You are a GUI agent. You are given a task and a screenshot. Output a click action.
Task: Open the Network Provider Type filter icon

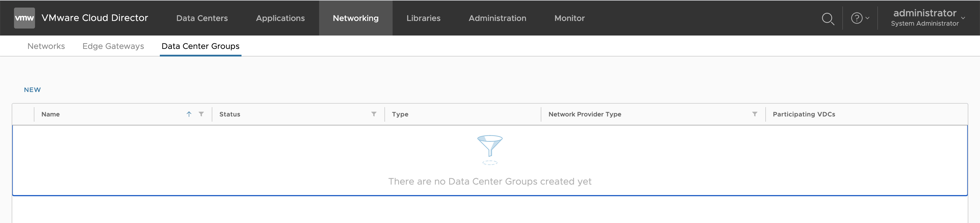tap(755, 114)
